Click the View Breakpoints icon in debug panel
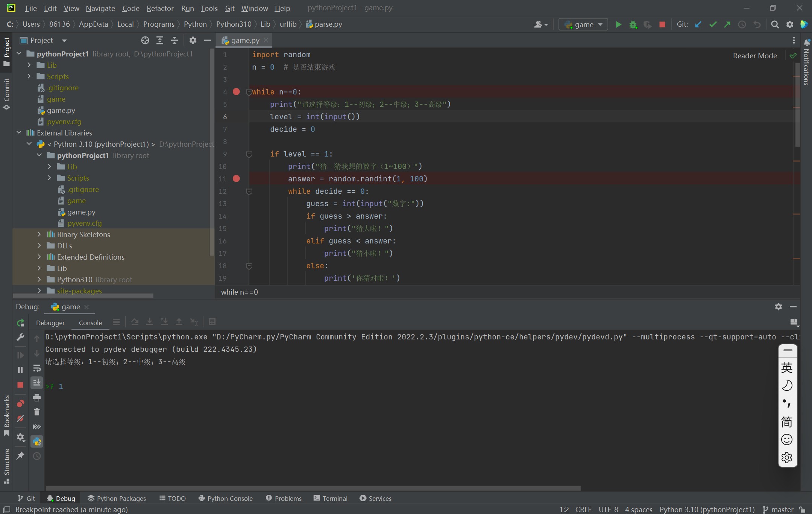The image size is (812, 514). tap(20, 404)
